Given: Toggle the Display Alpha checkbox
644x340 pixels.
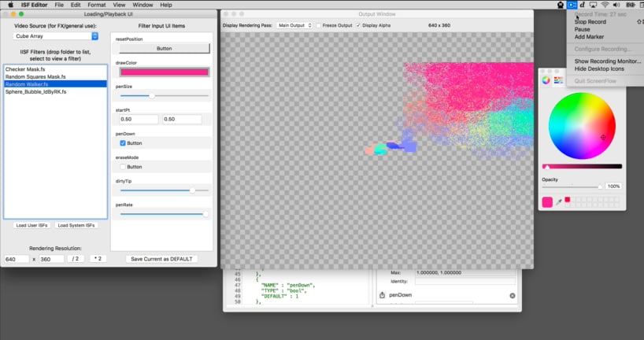Looking at the screenshot, I should click(x=359, y=25).
